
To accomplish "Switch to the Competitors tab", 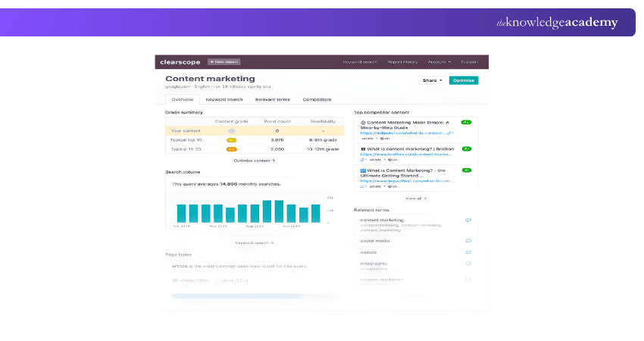I will [x=317, y=99].
